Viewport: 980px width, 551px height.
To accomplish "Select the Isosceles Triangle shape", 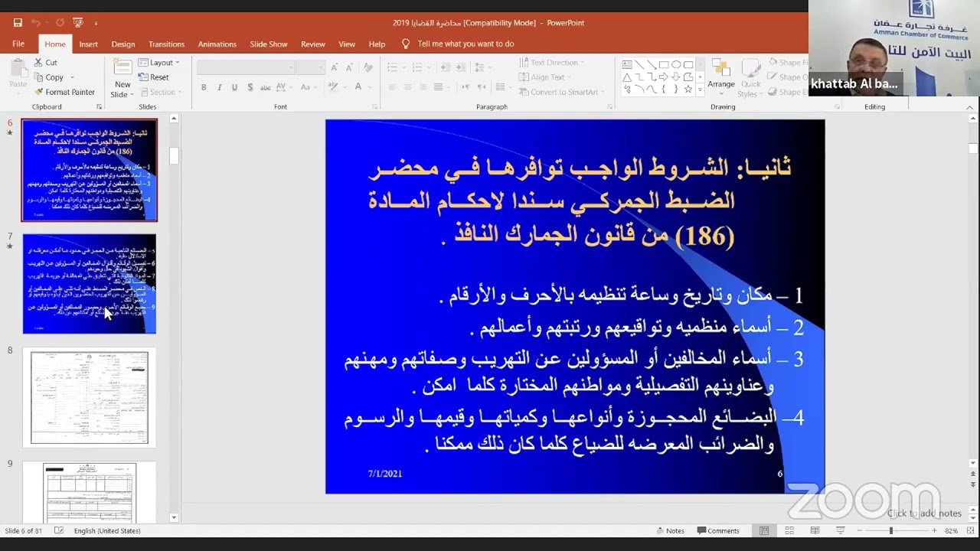I will click(627, 77).
